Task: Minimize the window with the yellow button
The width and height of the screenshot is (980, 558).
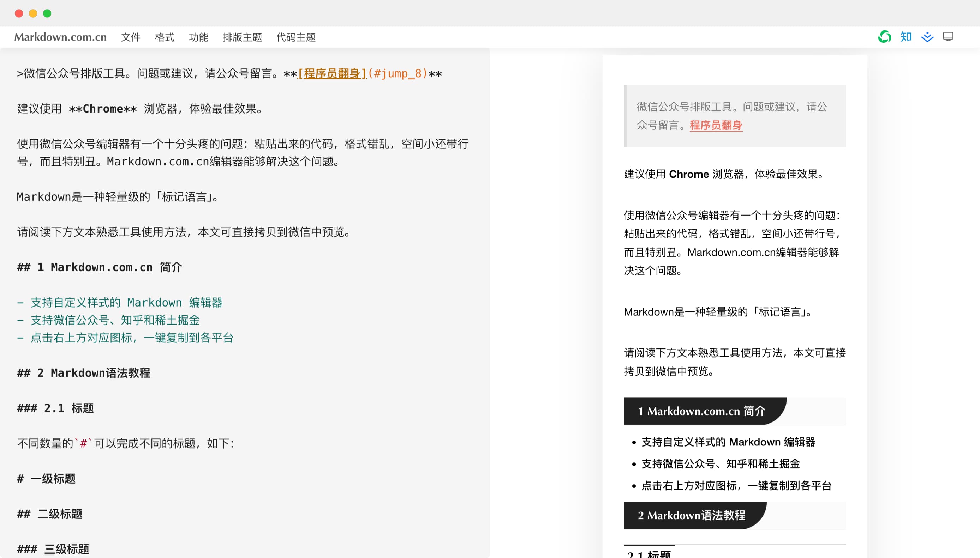Action: 33,13
